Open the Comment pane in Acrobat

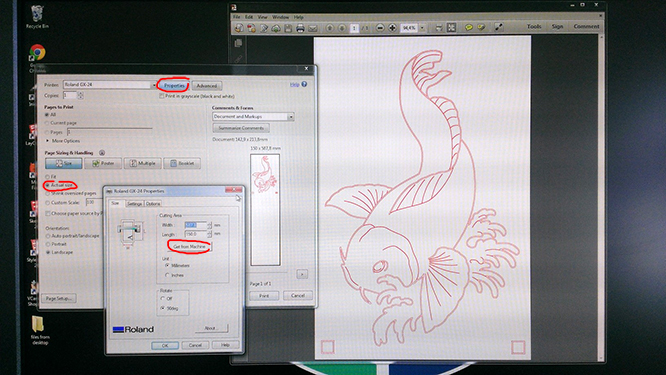pos(586,26)
